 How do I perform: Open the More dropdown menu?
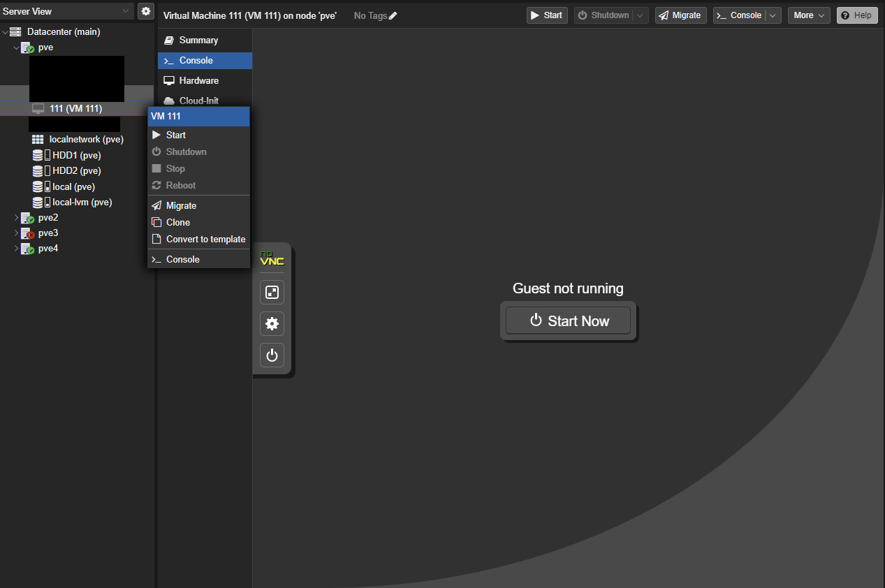point(808,15)
